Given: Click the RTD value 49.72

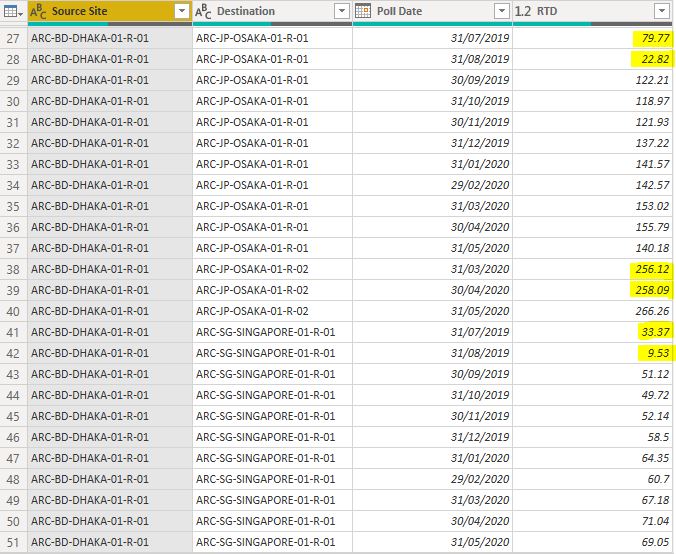Looking at the screenshot, I should point(655,395).
